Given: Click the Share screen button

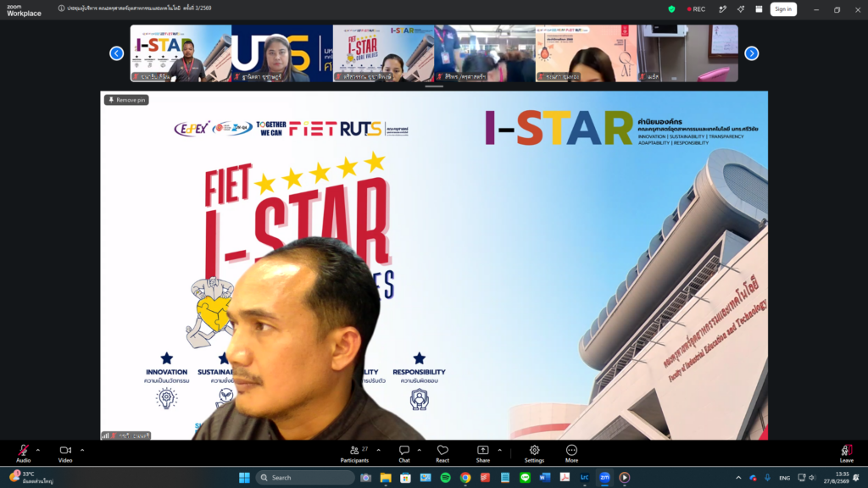Looking at the screenshot, I should [x=482, y=453].
